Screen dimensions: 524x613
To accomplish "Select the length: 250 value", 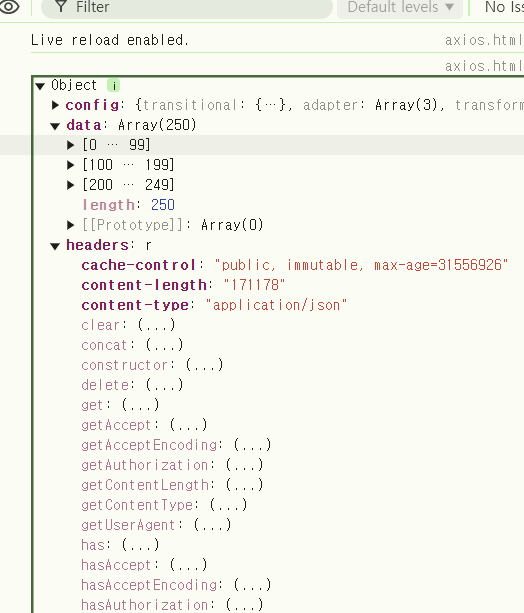I will [163, 205].
